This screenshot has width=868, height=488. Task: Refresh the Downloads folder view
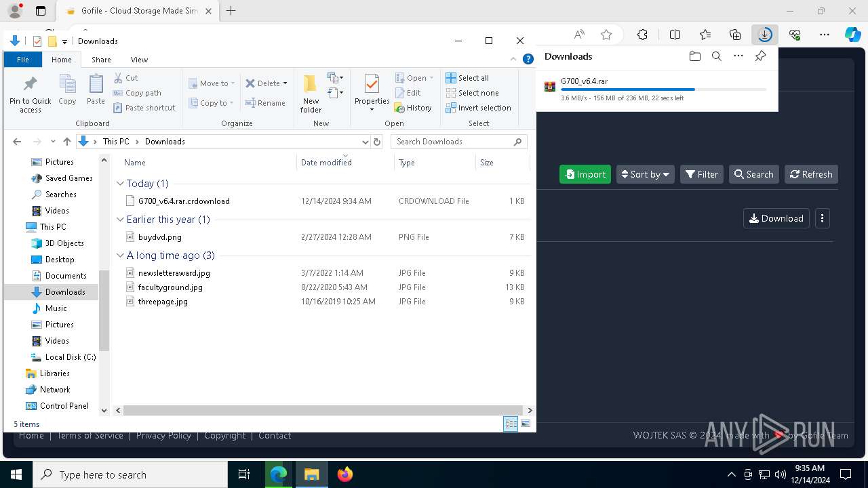377,142
